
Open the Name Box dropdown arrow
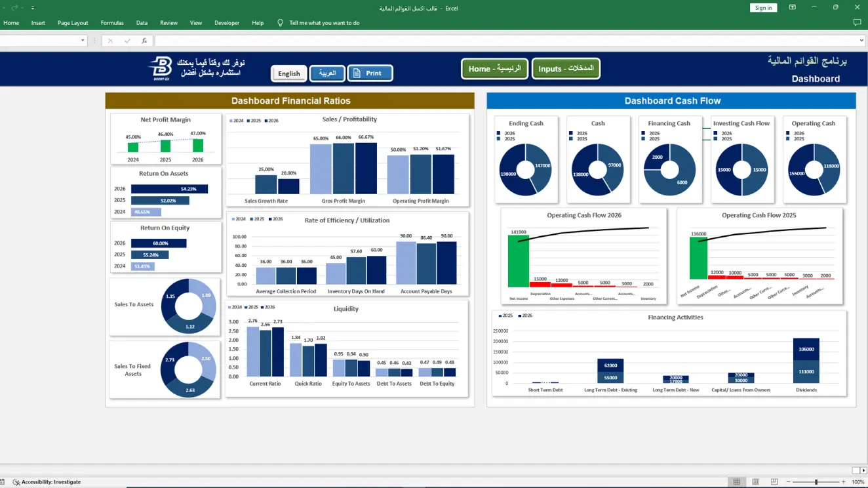click(83, 41)
